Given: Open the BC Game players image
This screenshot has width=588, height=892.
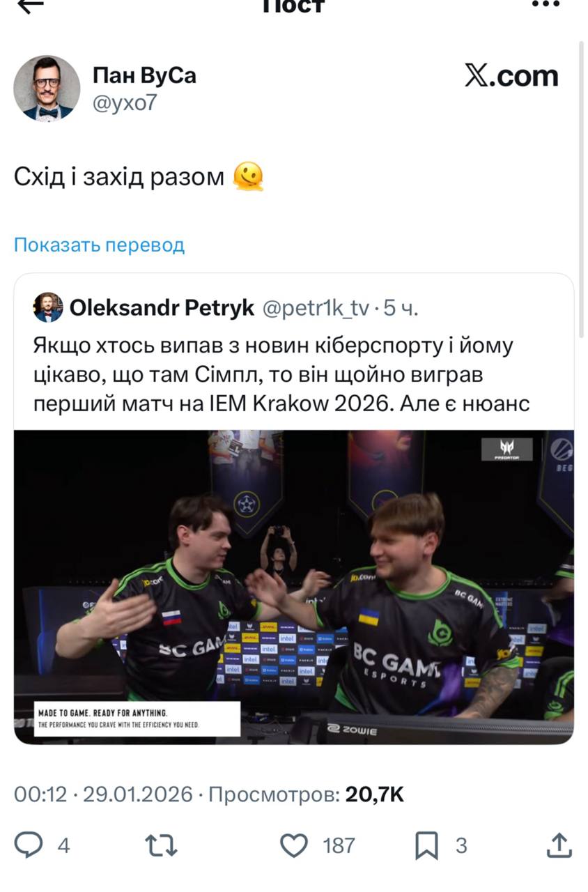Looking at the screenshot, I should click(x=294, y=587).
